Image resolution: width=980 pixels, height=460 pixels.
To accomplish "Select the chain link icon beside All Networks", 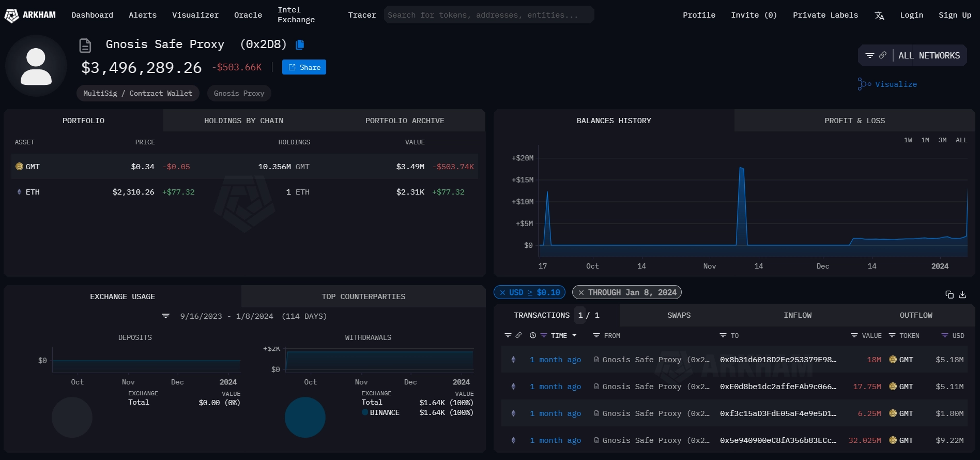I will pyautogui.click(x=883, y=55).
